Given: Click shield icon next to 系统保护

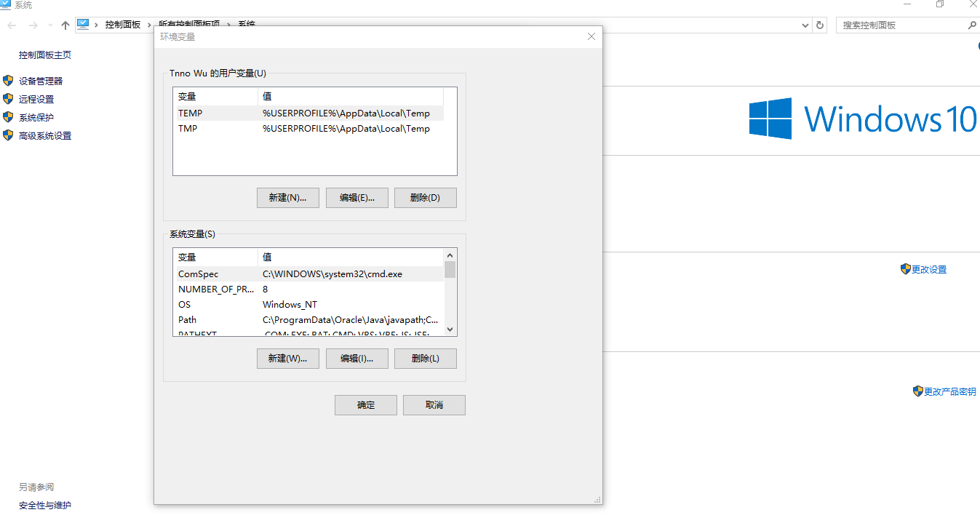Looking at the screenshot, I should coord(9,117).
